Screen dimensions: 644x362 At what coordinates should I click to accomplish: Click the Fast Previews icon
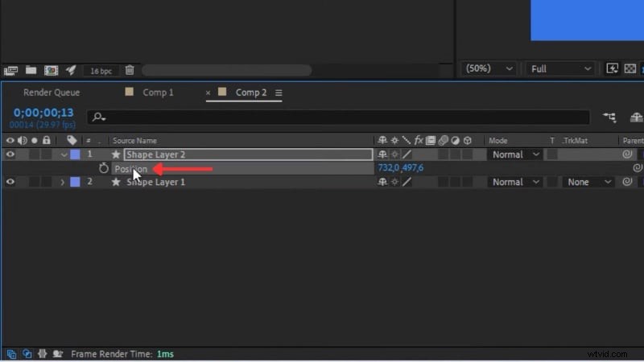tap(612, 68)
